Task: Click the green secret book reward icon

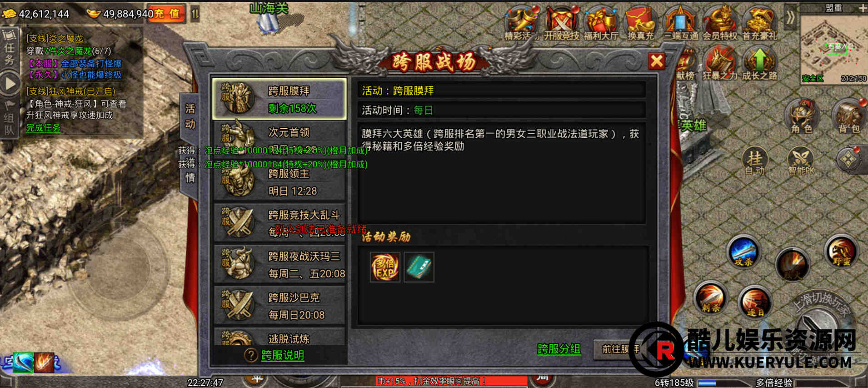Action: pyautogui.click(x=419, y=267)
